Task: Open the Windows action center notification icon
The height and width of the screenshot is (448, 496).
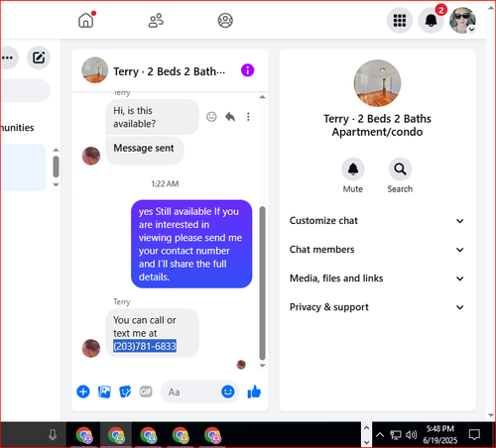Action: [474, 435]
